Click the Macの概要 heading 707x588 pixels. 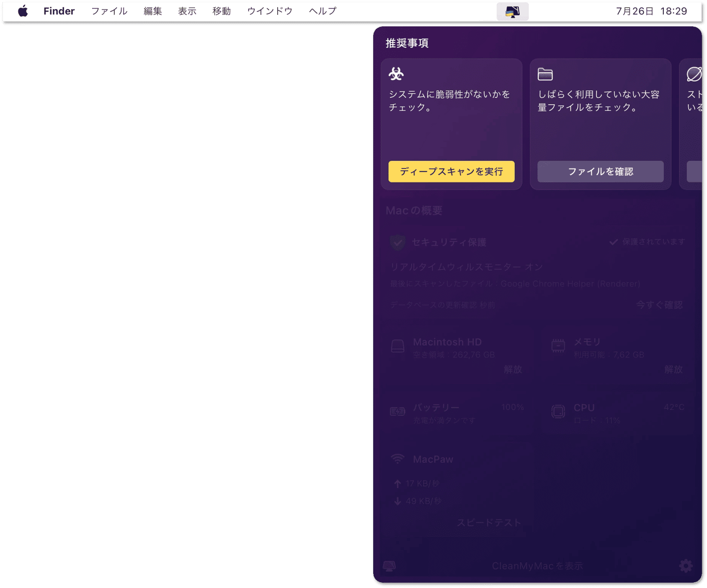click(x=414, y=210)
